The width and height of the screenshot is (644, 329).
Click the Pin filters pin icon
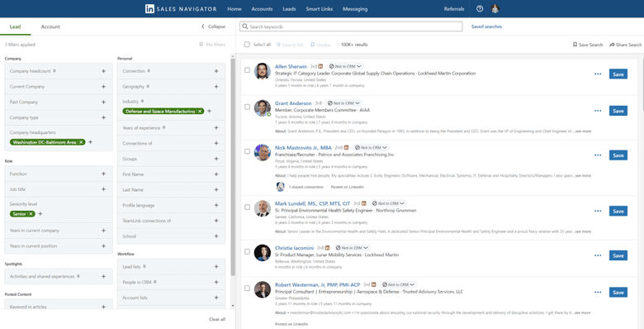click(201, 45)
